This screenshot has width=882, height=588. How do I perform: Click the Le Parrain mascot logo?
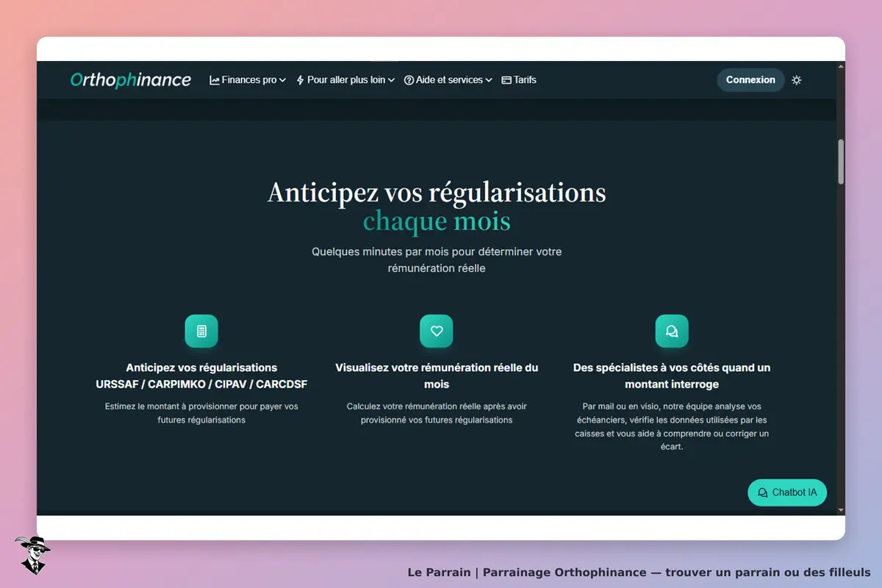point(32,555)
